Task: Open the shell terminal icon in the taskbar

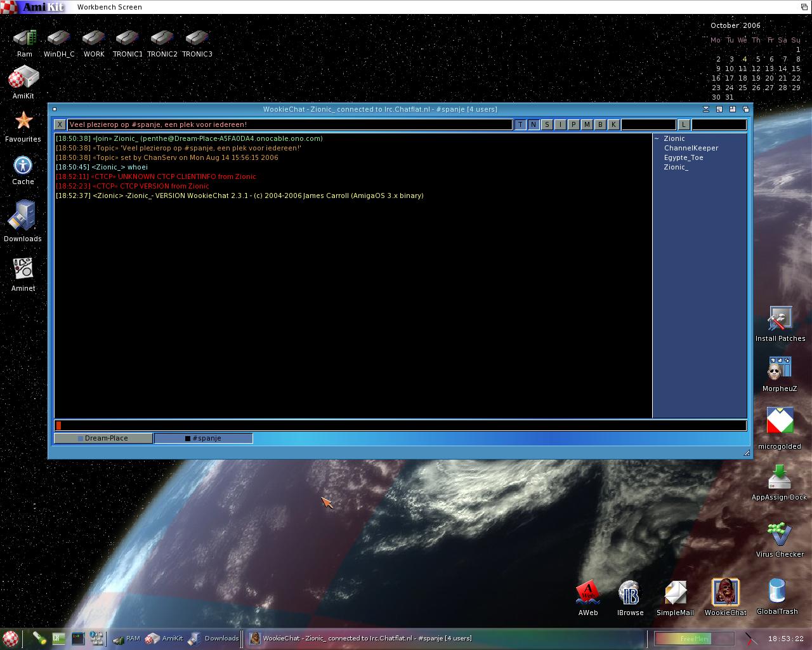Action: pyautogui.click(x=78, y=639)
